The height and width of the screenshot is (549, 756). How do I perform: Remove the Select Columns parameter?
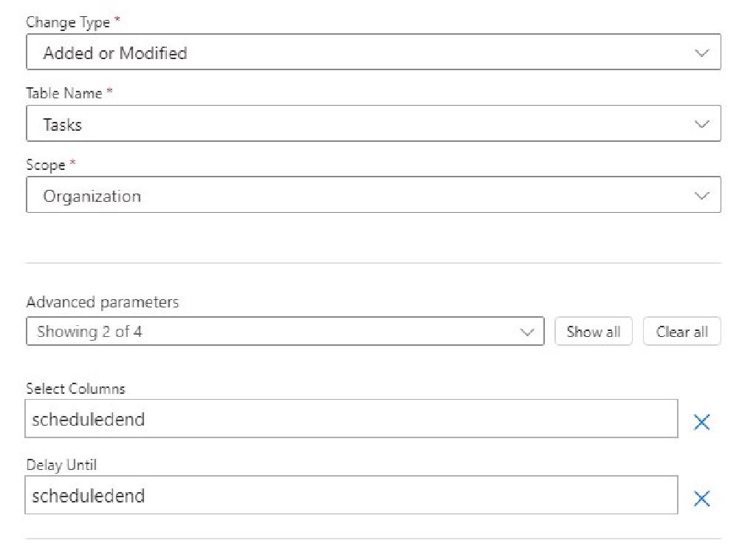[701, 422]
